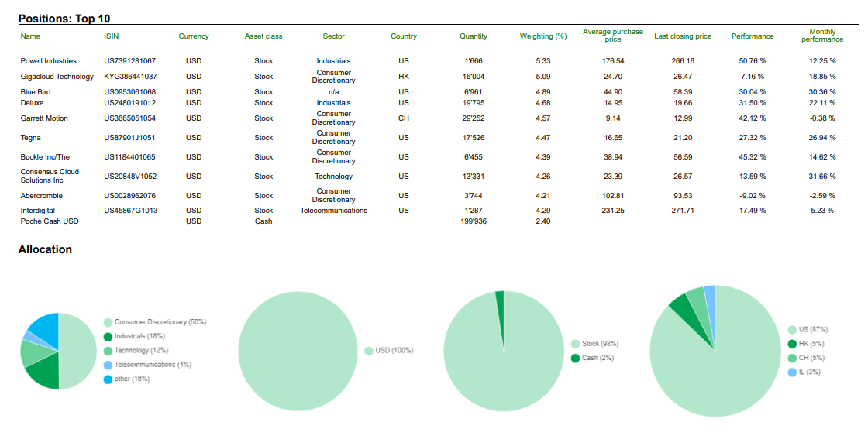Image resolution: width=868 pixels, height=446 pixels.
Task: Click the 'other (16%)' legend dot
Action: coord(108,379)
